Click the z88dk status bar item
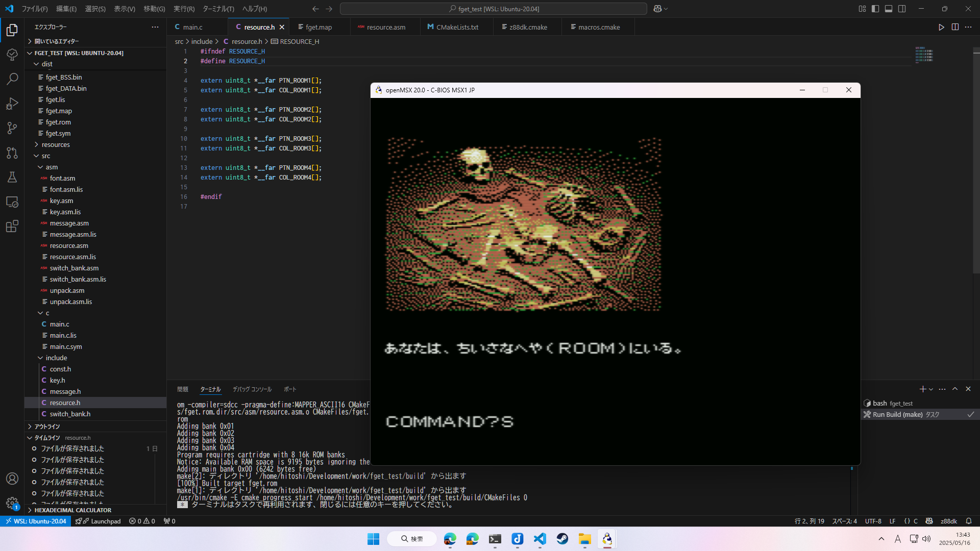The height and width of the screenshot is (551, 980). click(948, 521)
